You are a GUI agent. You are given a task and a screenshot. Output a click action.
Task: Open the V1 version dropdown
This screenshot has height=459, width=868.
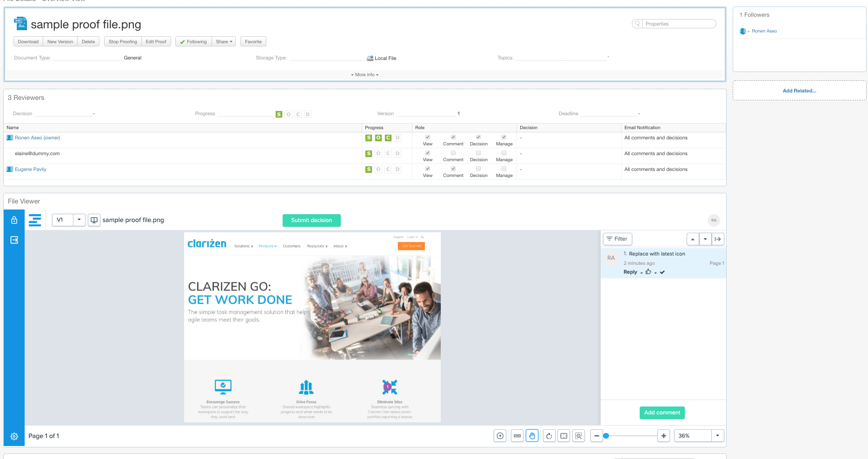79,220
